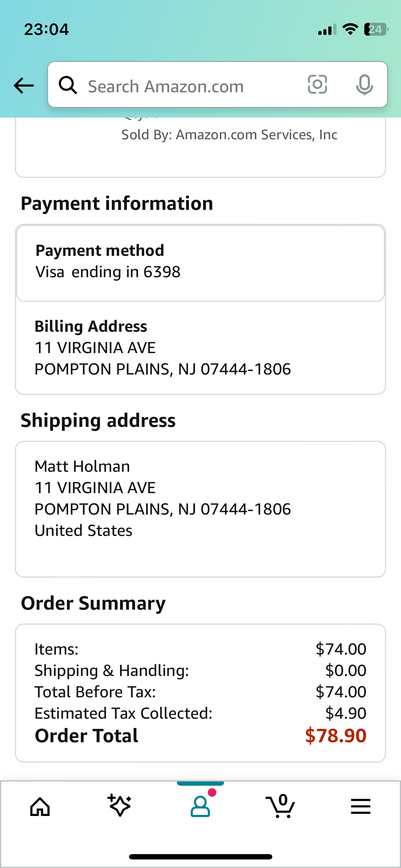Tap the back arrow icon
Image resolution: width=401 pixels, height=868 pixels.
click(24, 86)
